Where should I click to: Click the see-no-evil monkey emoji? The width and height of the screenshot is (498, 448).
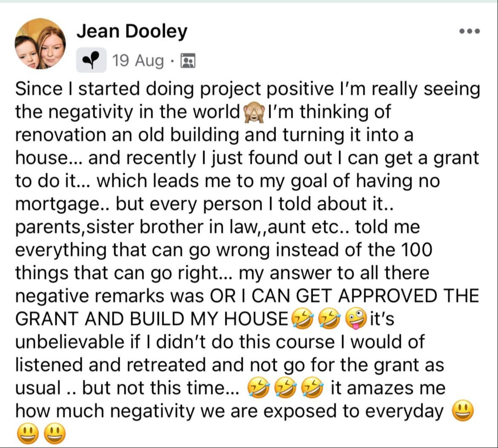click(254, 113)
